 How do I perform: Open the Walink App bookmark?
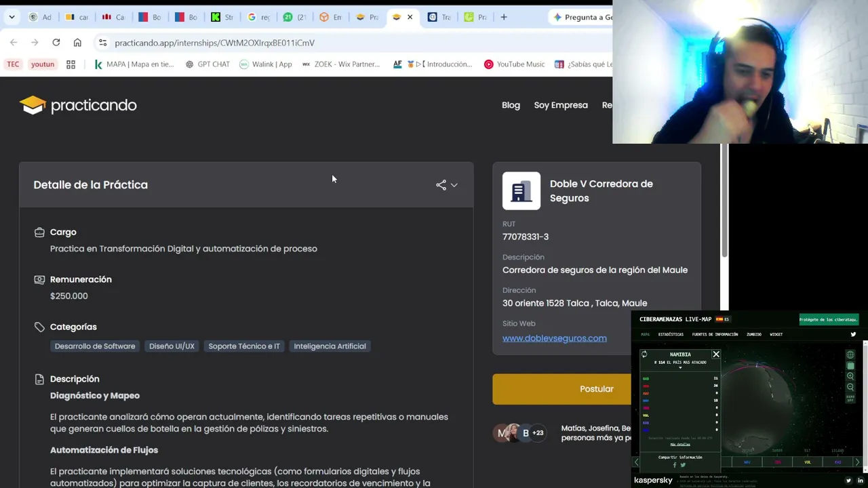(x=266, y=64)
